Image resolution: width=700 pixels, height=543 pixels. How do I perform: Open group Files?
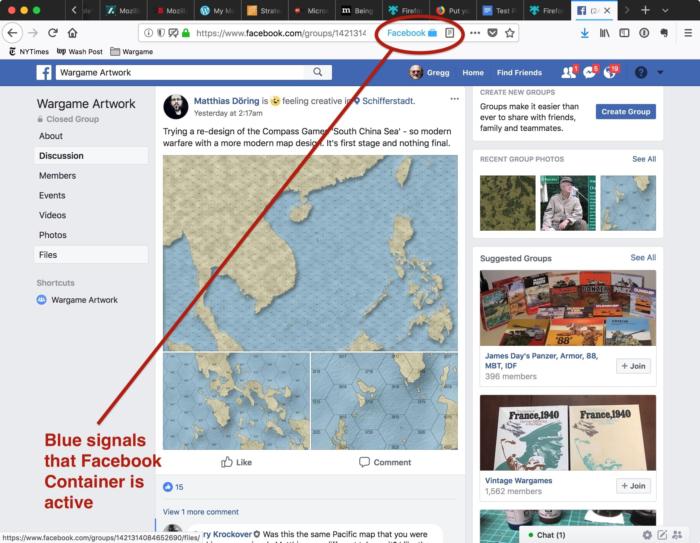[91, 255]
